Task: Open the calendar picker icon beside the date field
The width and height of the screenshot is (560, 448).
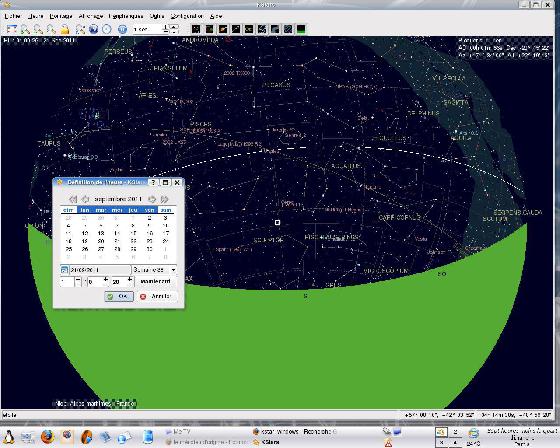Action: [64, 270]
